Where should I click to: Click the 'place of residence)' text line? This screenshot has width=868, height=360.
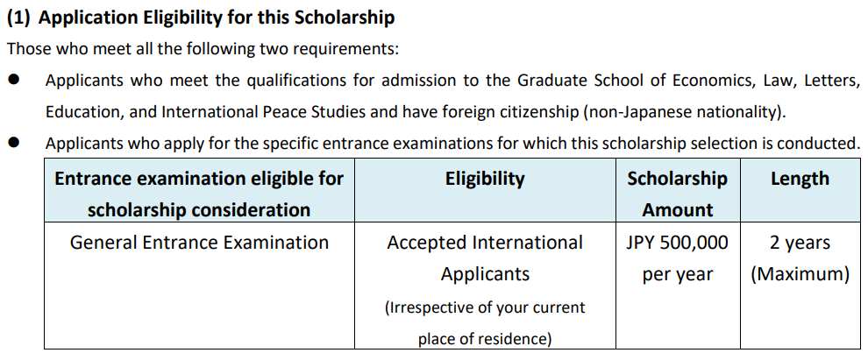pyautogui.click(x=485, y=338)
